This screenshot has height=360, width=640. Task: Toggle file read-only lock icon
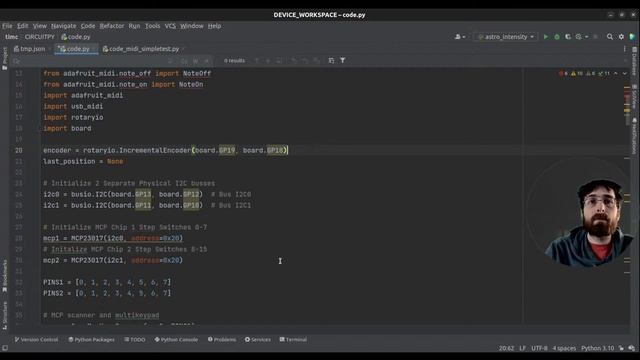coord(621,348)
